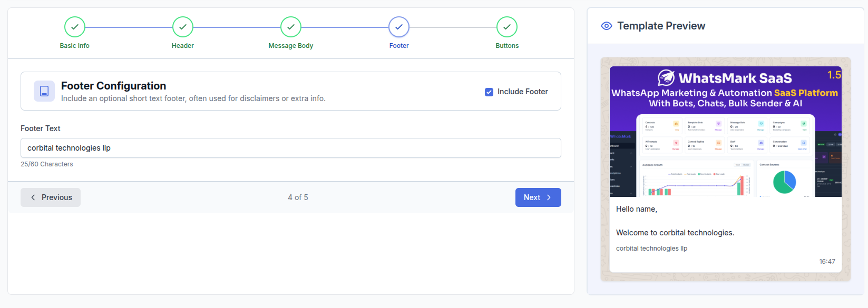This screenshot has height=308, width=868.
Task: Uncheck the Include Footer checkbox
Action: point(489,92)
